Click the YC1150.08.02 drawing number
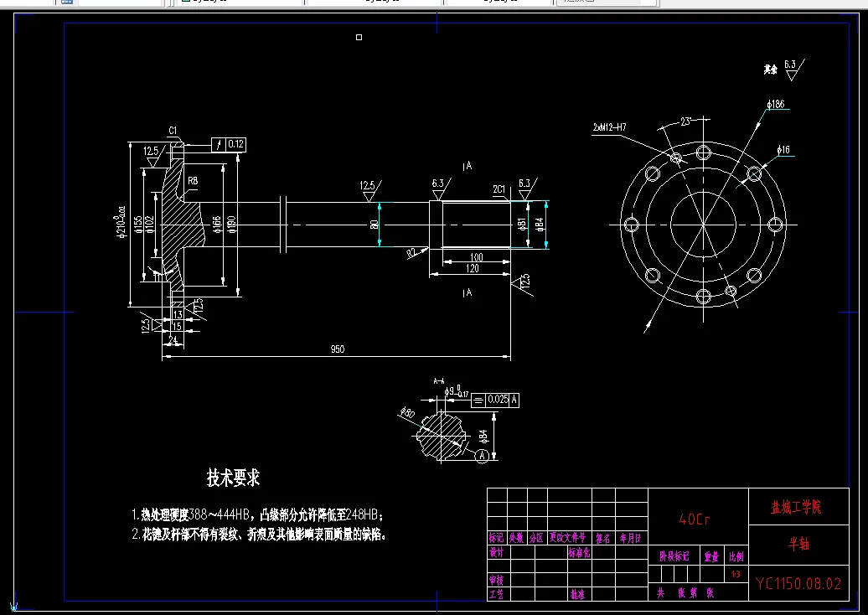Image resolution: width=868 pixels, height=615 pixels. pos(798,583)
